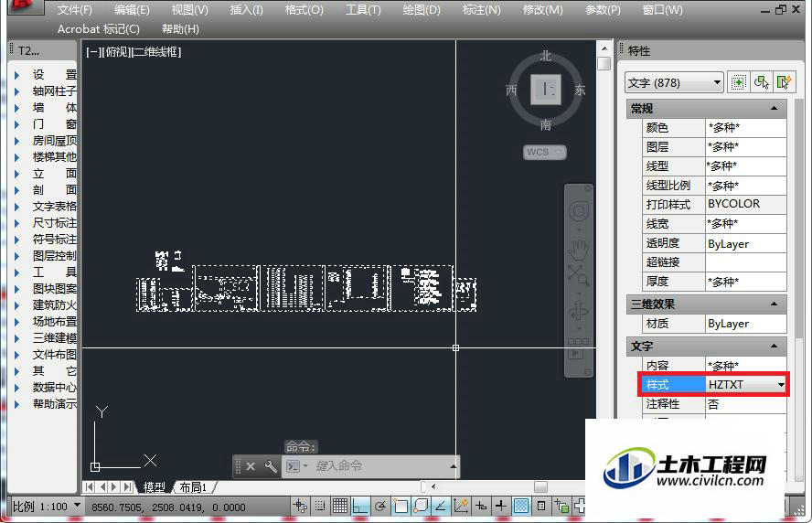Toggle Infer Constraints in status bar
812x523 pixels.
(300, 506)
